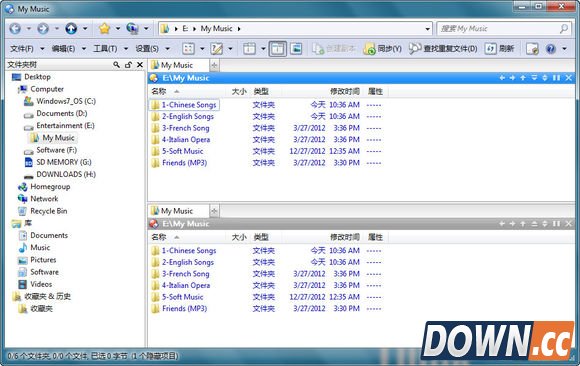Viewport: 580px width, 366px height.
Task: Open the Back button history dropdown arrow
Action: coord(28,28)
